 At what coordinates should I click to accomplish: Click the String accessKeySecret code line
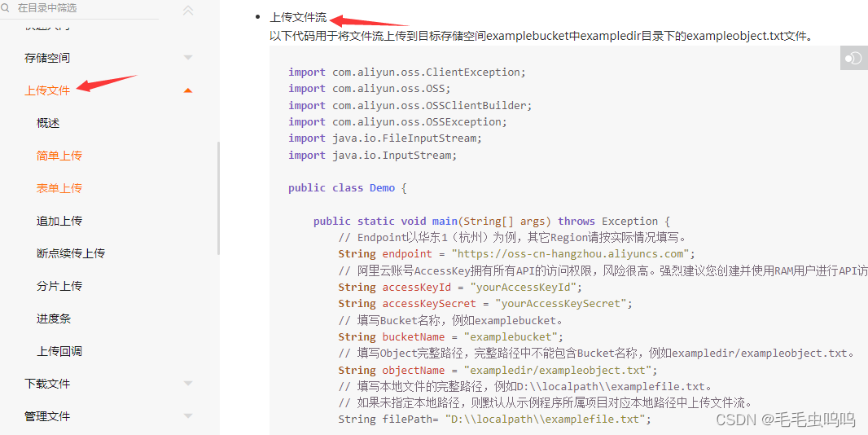coord(485,303)
